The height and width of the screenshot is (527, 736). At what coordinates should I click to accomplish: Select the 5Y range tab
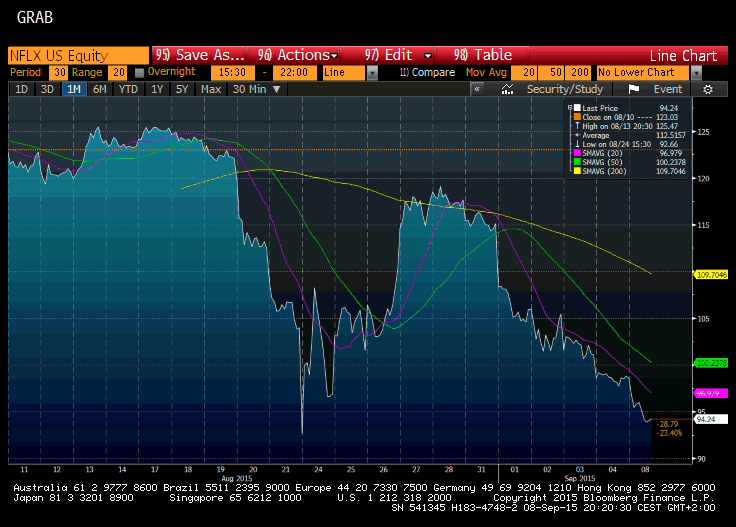tap(182, 89)
